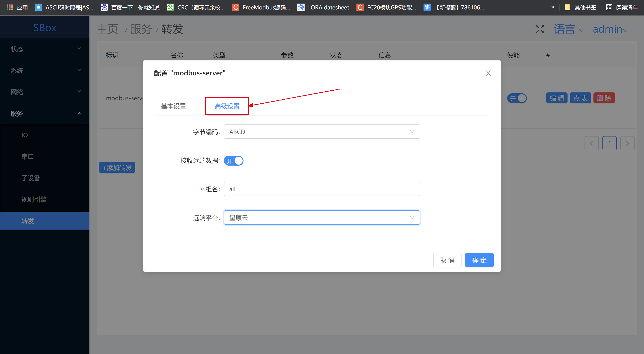This screenshot has height=354, width=644.
Task: Select the Rule Engine sidebar item
Action: 34,199
